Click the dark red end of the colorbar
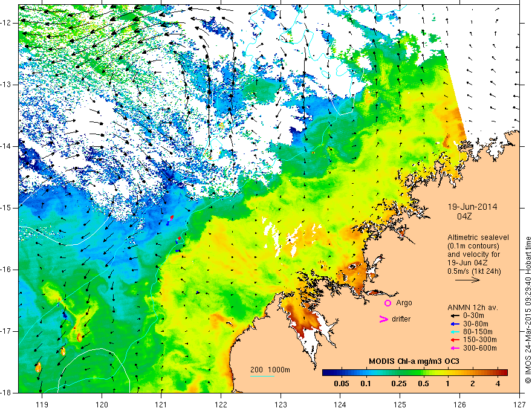The width and height of the screenshot is (532, 411). [504, 372]
